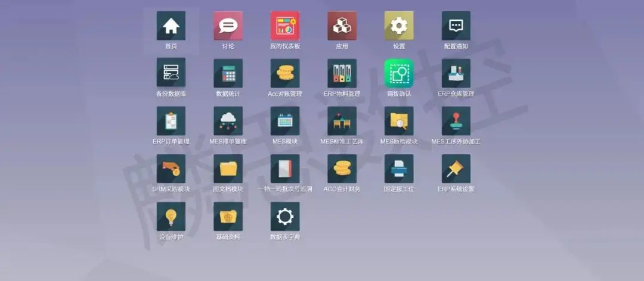Open ACC会计财务 coins icon
The height and width of the screenshot is (281, 644).
[x=342, y=168]
